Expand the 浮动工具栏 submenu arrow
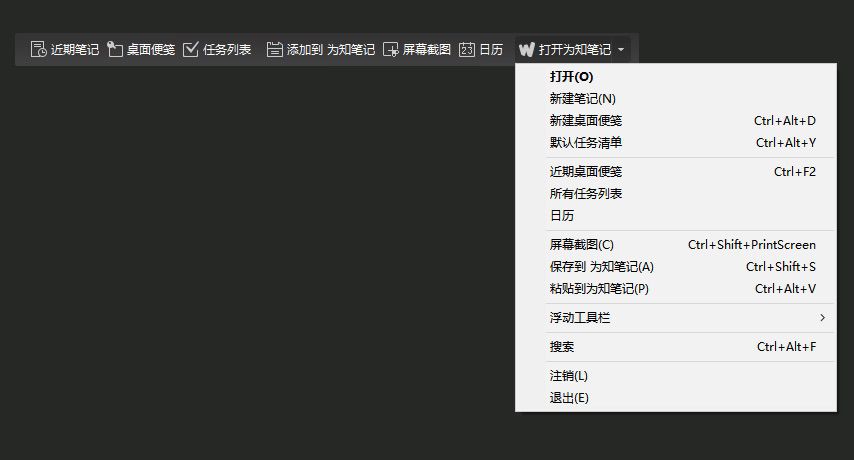Screen dimensions: 854x460 pyautogui.click(x=822, y=317)
